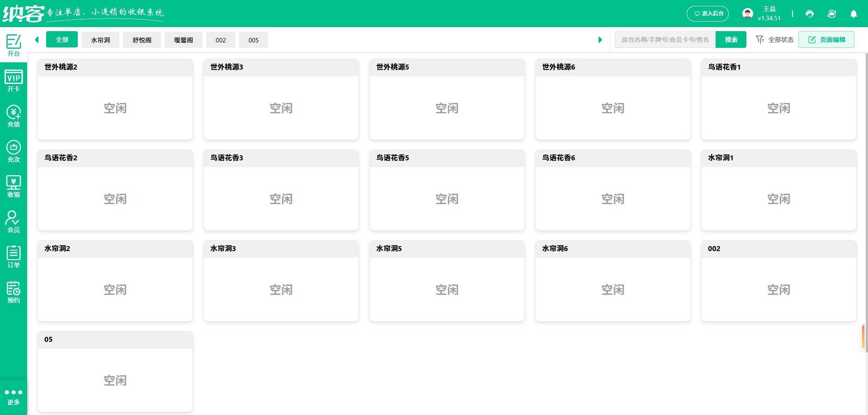Click the room search input field
The height and width of the screenshot is (415, 868).
pos(665,39)
